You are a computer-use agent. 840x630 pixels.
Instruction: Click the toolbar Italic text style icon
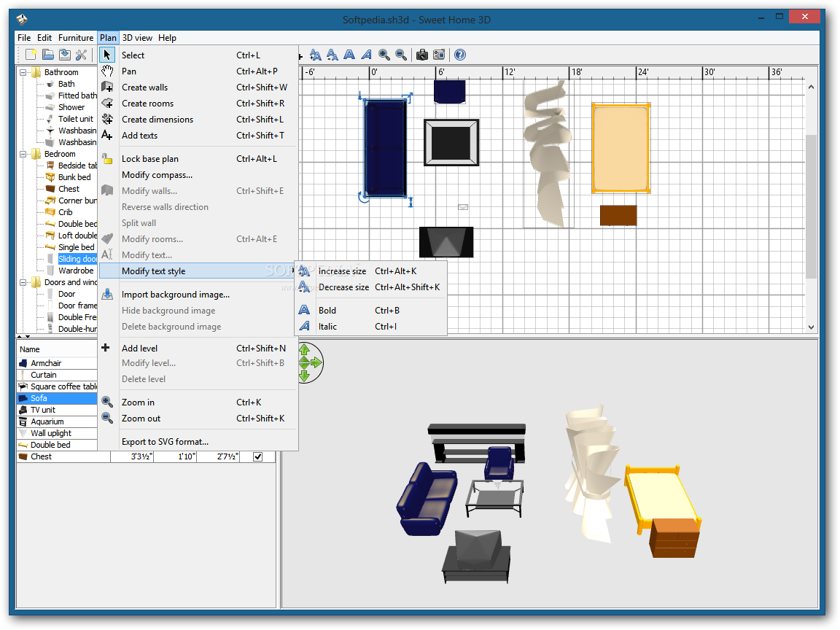pyautogui.click(x=366, y=55)
